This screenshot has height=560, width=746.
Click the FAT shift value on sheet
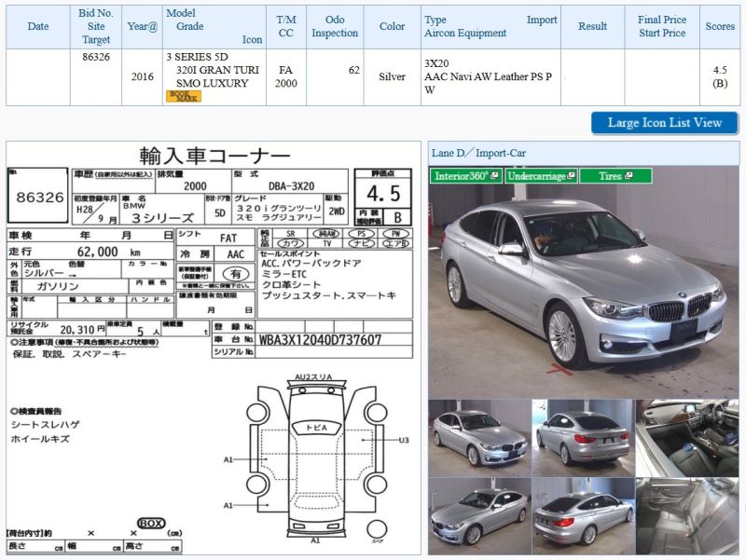(x=228, y=239)
